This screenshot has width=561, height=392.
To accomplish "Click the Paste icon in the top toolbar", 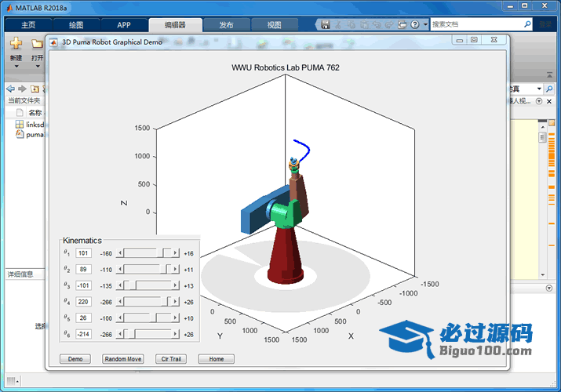I will 364,24.
